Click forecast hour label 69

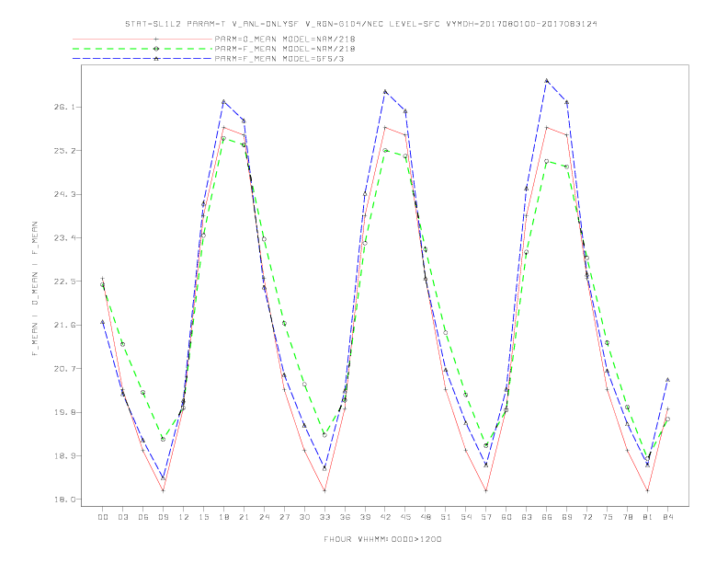point(567,517)
